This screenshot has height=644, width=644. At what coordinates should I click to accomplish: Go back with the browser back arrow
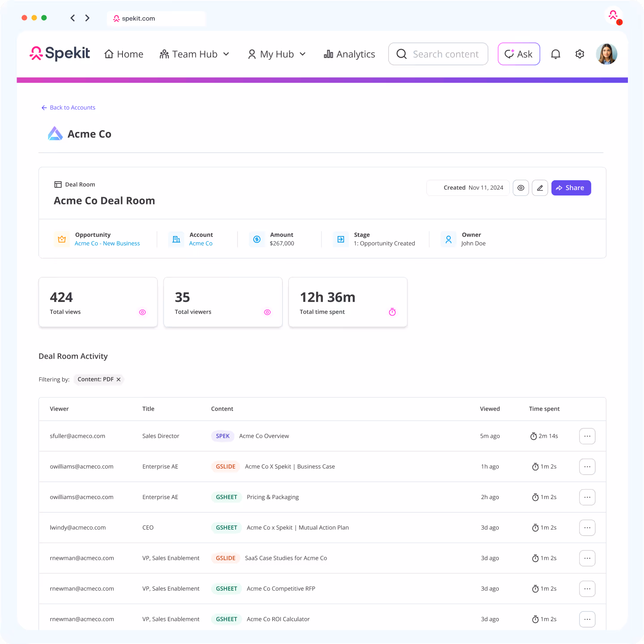coord(72,18)
